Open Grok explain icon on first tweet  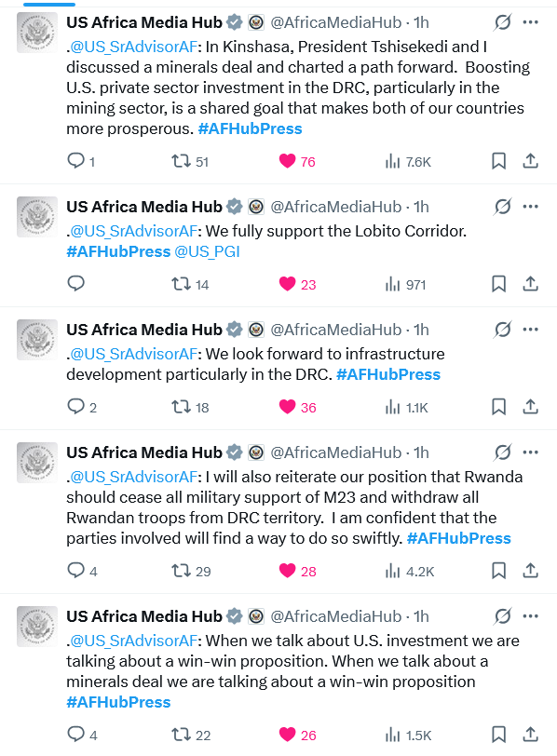click(502, 22)
